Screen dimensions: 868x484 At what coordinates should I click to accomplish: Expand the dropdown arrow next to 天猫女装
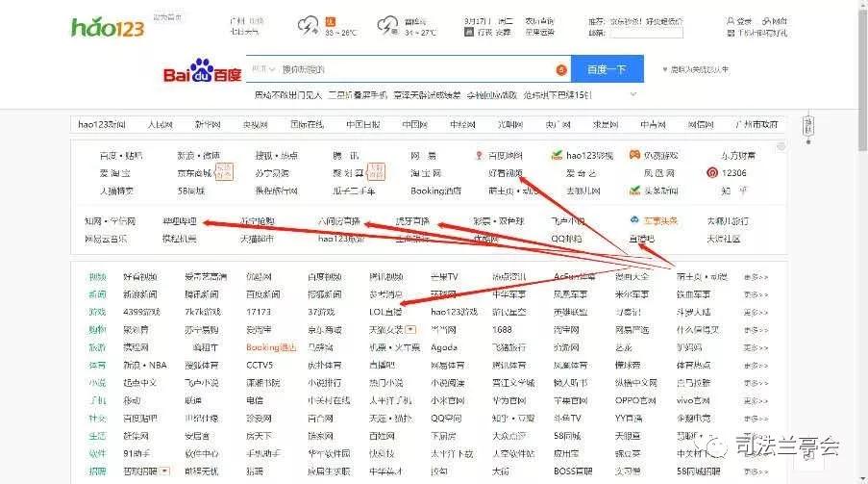click(x=410, y=330)
